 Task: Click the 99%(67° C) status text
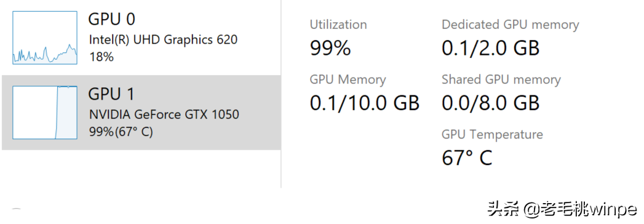(x=121, y=132)
